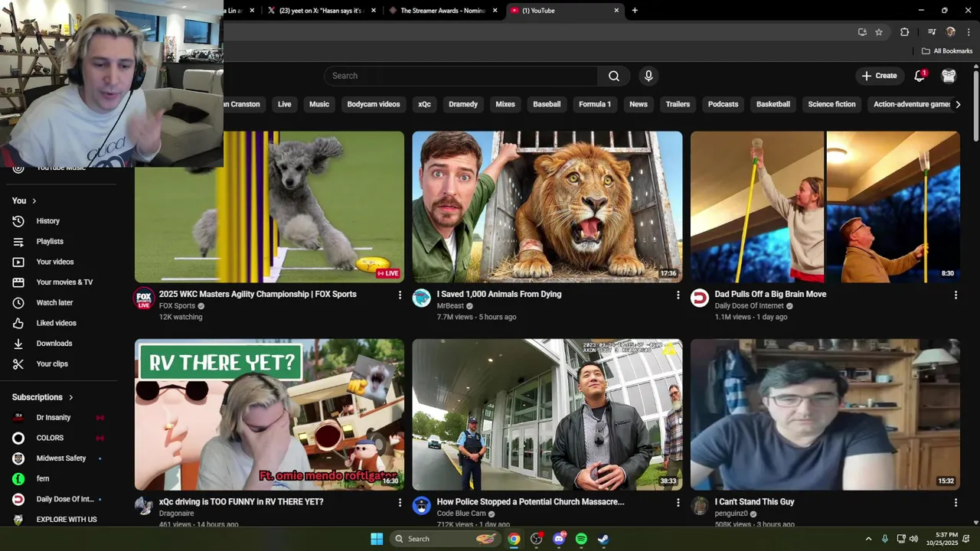Expand the Subscriptions section chevron

(x=71, y=397)
